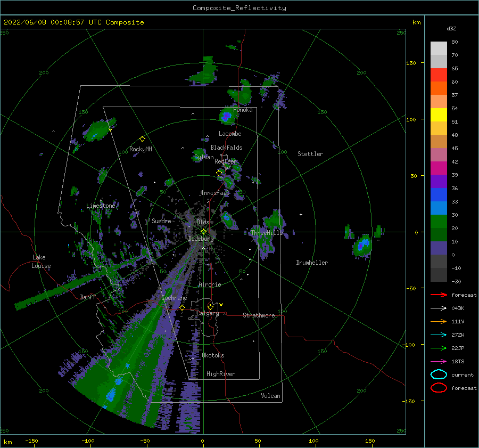Click the Okotoks town label
479x448 pixels.
click(213, 355)
